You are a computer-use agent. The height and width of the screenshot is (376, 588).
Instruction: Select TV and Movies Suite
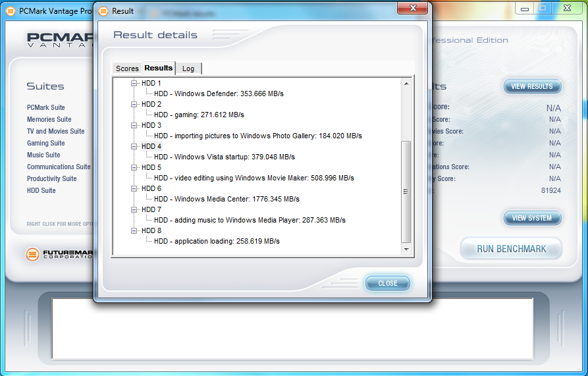tap(55, 131)
